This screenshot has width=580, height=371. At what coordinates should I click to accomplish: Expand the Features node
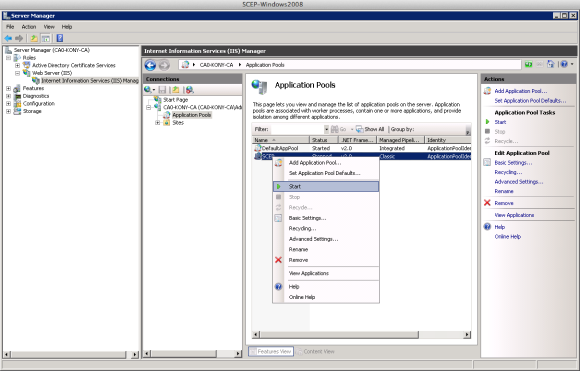pyautogui.click(x=8, y=88)
